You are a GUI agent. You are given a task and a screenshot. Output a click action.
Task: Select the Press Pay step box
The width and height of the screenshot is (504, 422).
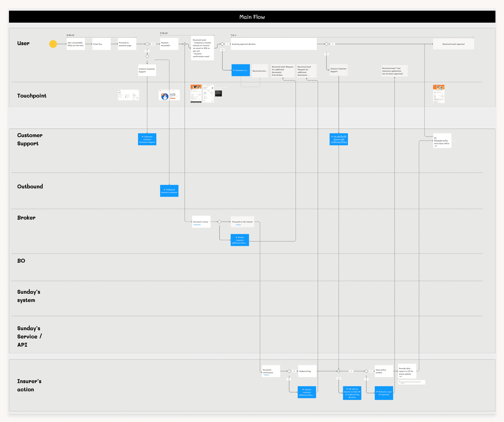(101, 44)
